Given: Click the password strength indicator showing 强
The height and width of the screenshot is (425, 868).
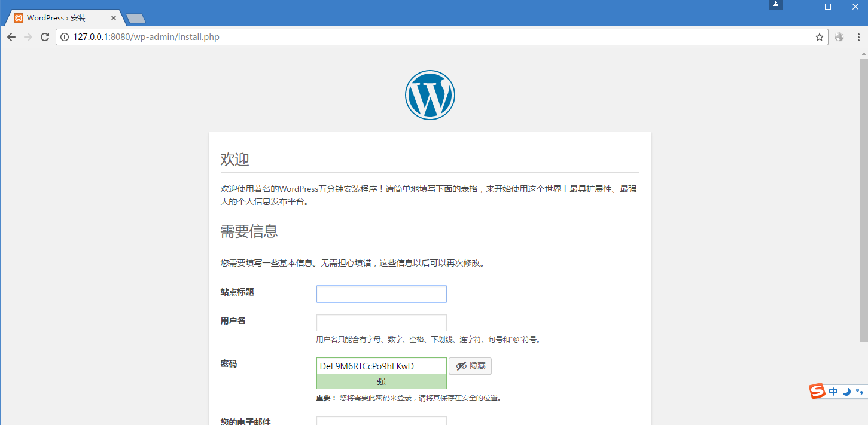Looking at the screenshot, I should [381, 381].
